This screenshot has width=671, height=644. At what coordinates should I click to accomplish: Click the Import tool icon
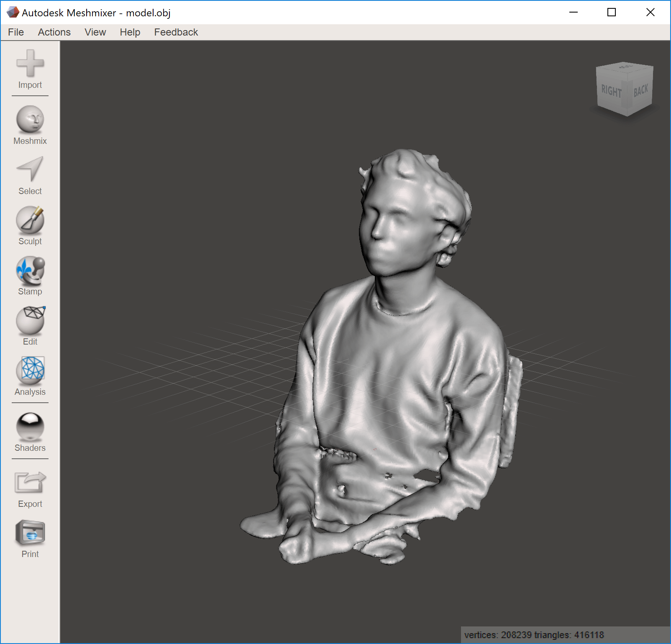(x=30, y=64)
